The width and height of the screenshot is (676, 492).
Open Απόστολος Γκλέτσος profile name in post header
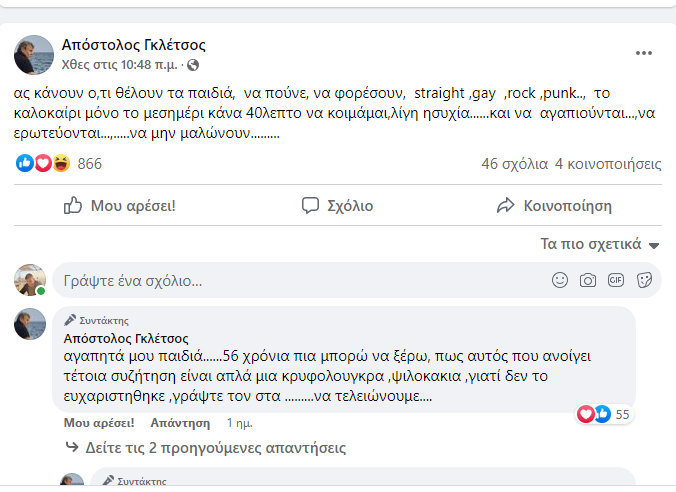click(134, 45)
